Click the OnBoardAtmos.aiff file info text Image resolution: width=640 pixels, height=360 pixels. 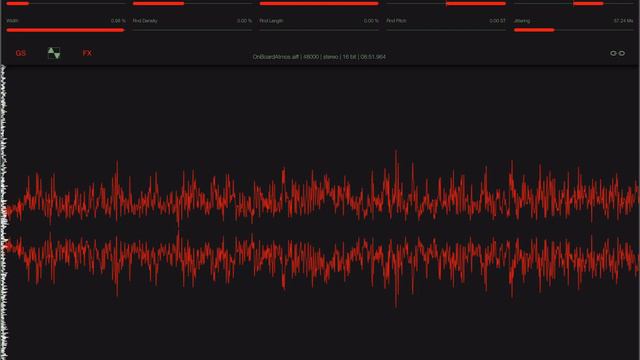pyautogui.click(x=319, y=57)
